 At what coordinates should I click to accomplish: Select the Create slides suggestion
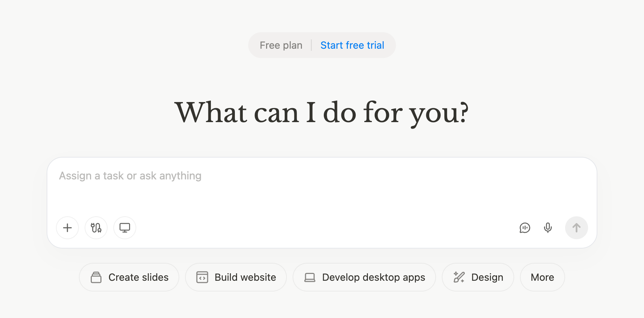click(x=138, y=277)
